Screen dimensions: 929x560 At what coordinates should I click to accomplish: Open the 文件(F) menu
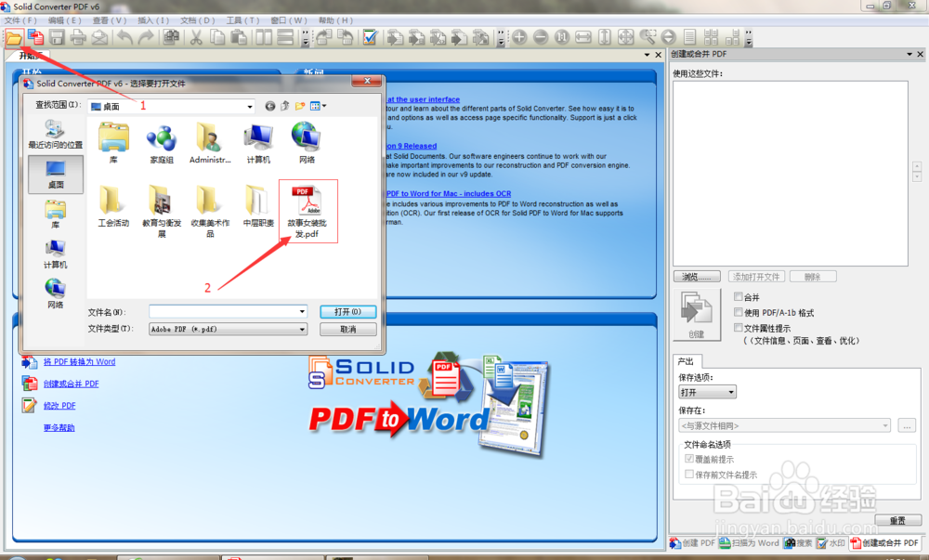click(x=20, y=20)
